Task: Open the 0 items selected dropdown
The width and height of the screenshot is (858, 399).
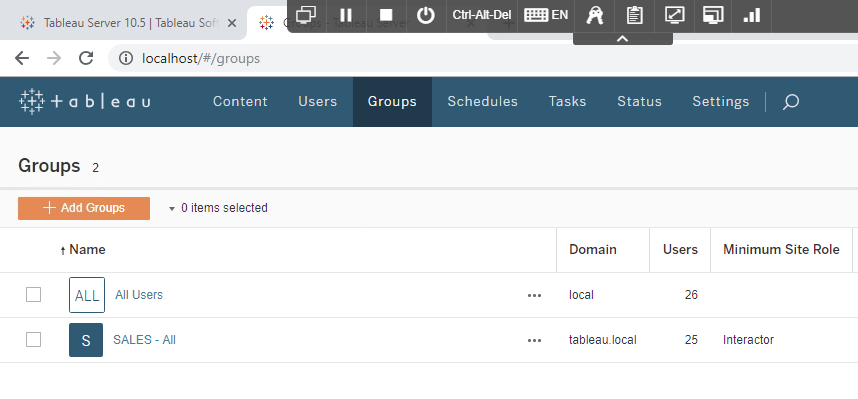Action: point(218,208)
